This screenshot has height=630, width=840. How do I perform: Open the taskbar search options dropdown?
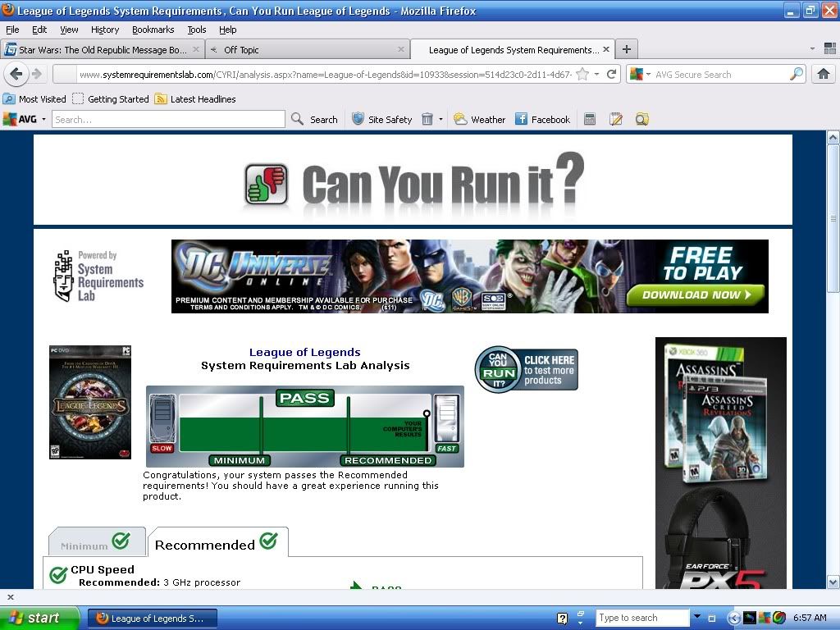[x=697, y=616]
